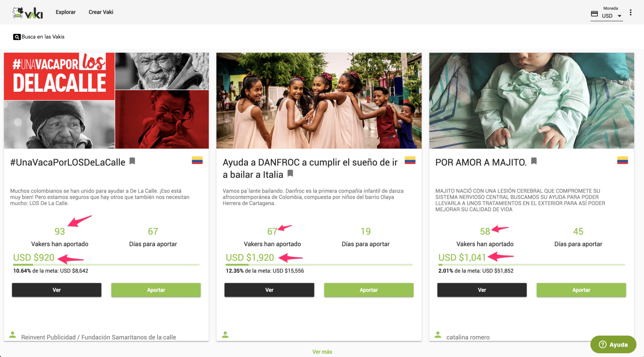Open the Explorar menu item

click(66, 12)
